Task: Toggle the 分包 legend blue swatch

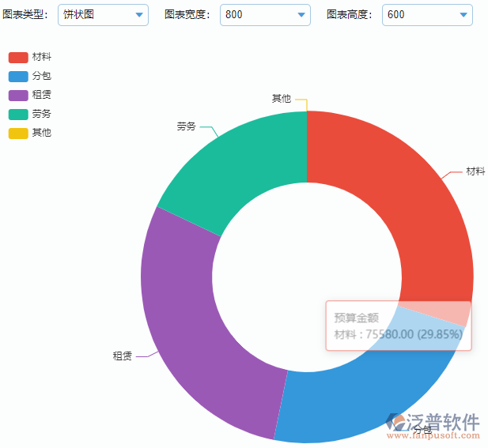Action: tap(18, 77)
